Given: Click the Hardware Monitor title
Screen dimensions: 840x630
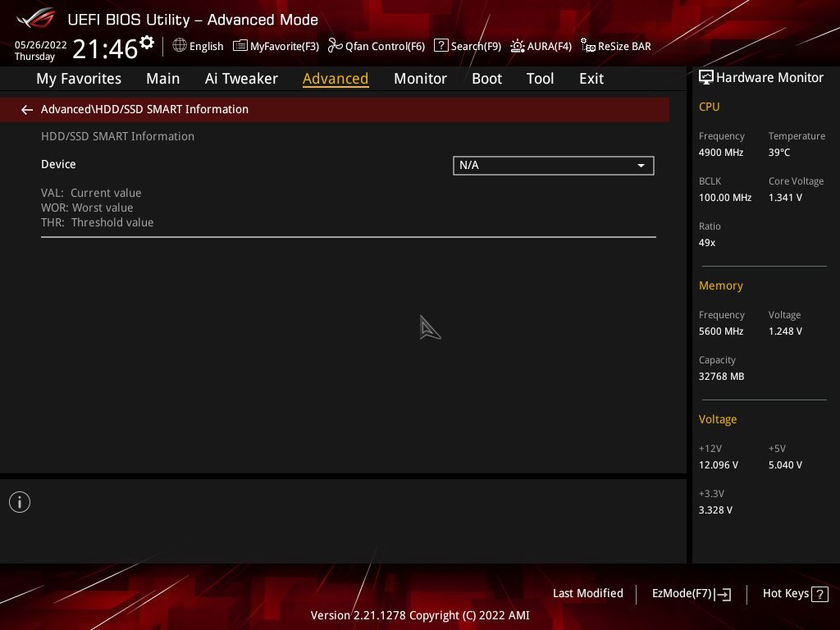Looking at the screenshot, I should pyautogui.click(x=769, y=78).
